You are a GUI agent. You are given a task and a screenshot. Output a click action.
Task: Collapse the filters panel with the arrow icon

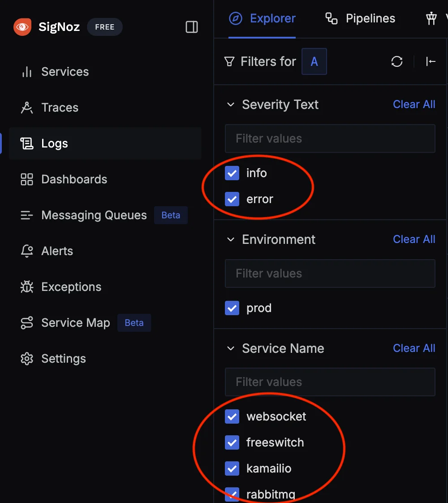click(x=431, y=61)
